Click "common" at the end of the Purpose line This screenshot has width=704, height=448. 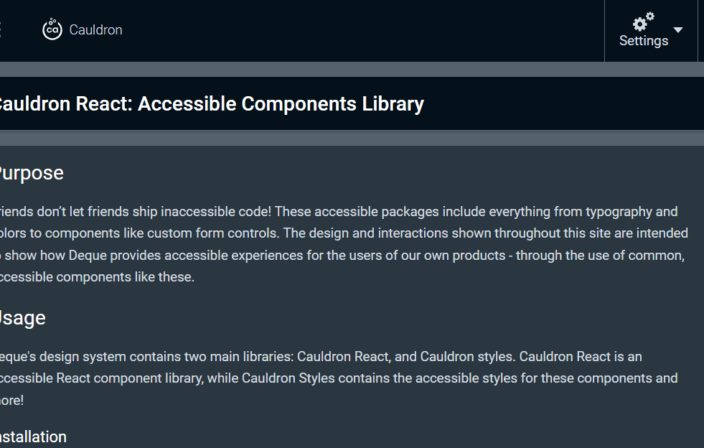pyautogui.click(x=660, y=255)
